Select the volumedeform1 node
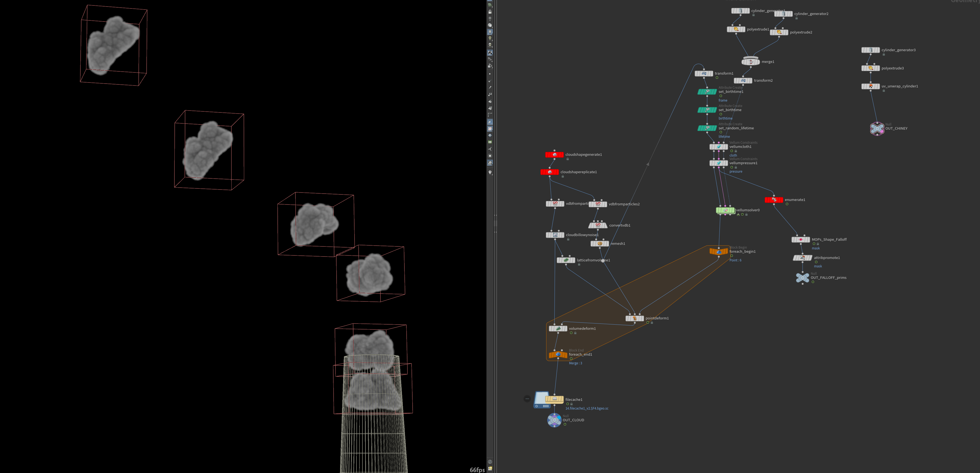 coord(558,328)
